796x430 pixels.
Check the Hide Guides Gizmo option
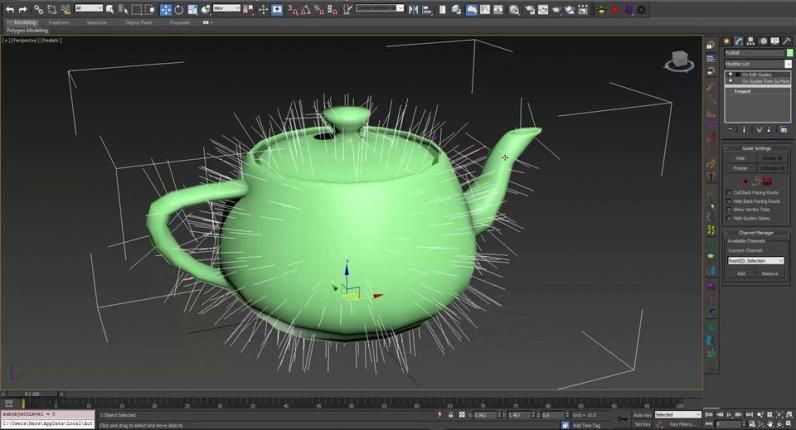[729, 217]
